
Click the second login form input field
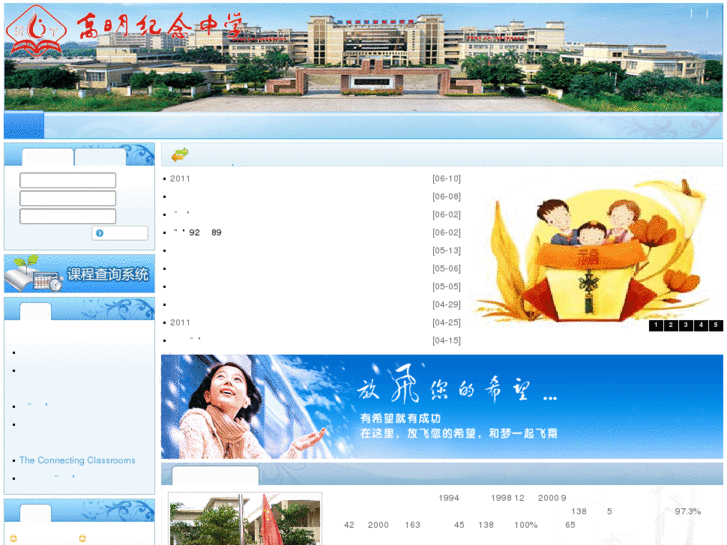click(x=68, y=198)
